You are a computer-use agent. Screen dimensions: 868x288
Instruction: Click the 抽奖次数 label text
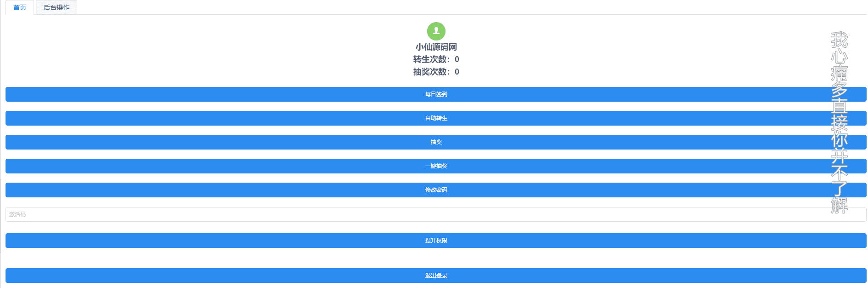coord(431,72)
